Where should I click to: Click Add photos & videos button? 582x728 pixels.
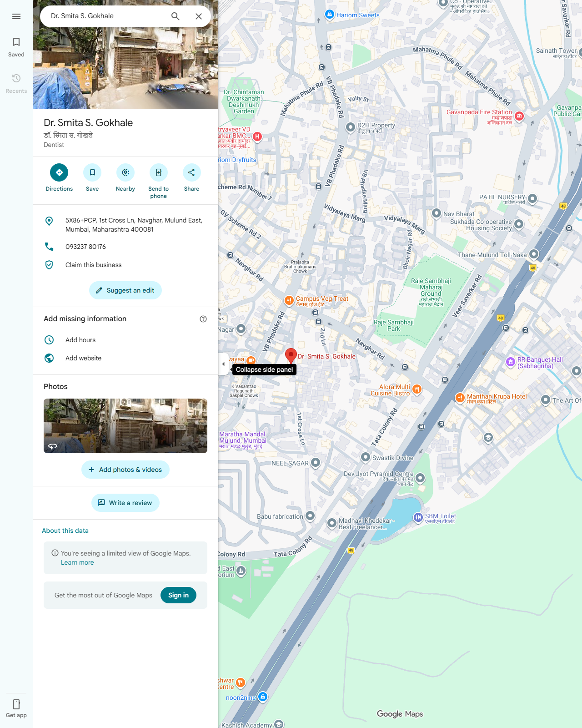point(125,470)
